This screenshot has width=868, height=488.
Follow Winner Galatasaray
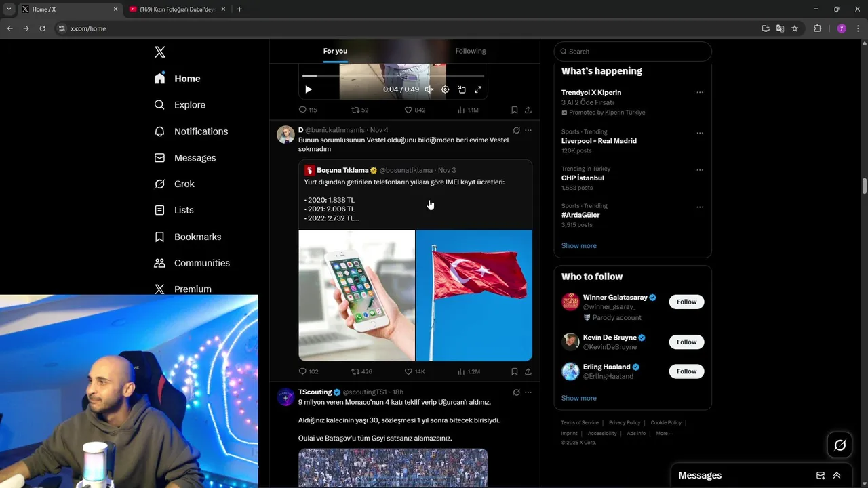[686, 302]
